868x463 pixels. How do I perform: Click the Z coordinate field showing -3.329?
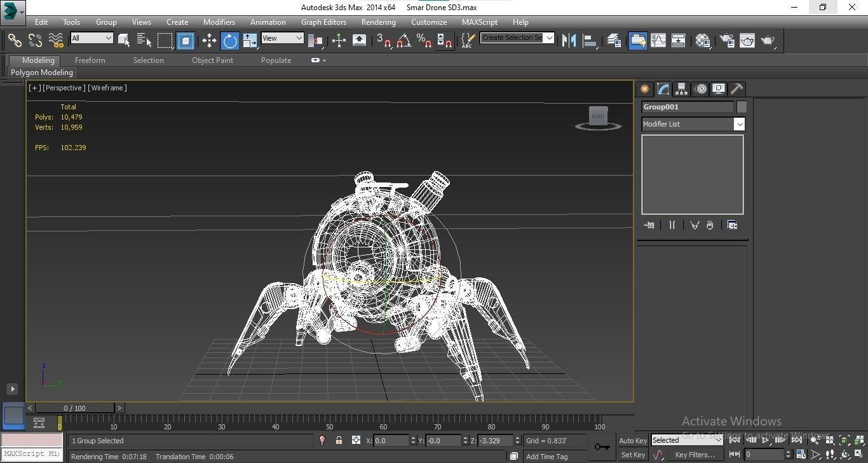495,440
